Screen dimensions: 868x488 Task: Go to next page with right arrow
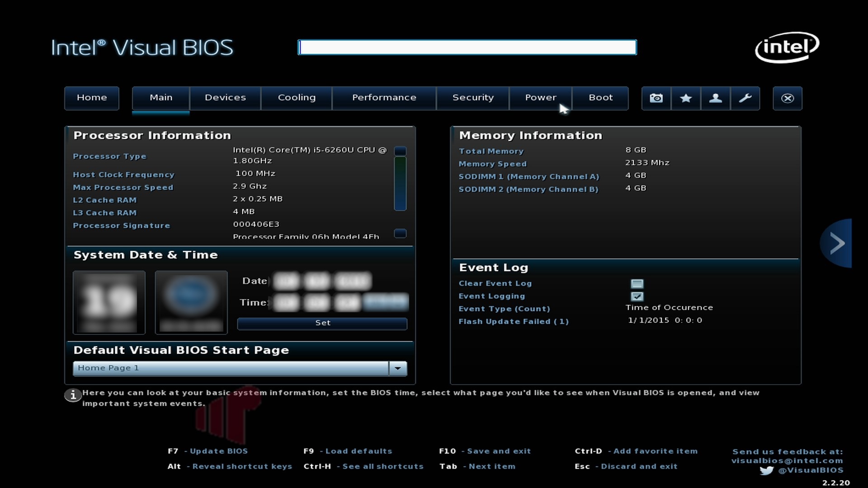[836, 243]
